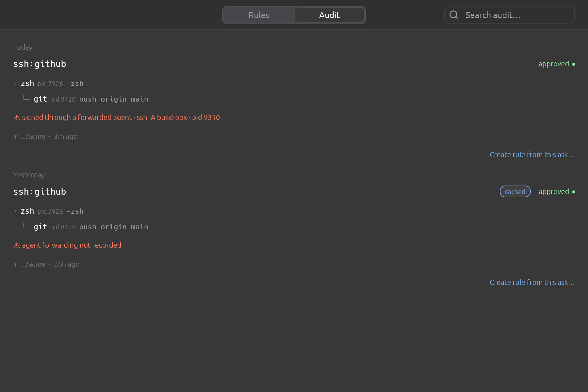
Task: Click the warning icon beside agent forwarding not recorded
Action: pyautogui.click(x=17, y=245)
